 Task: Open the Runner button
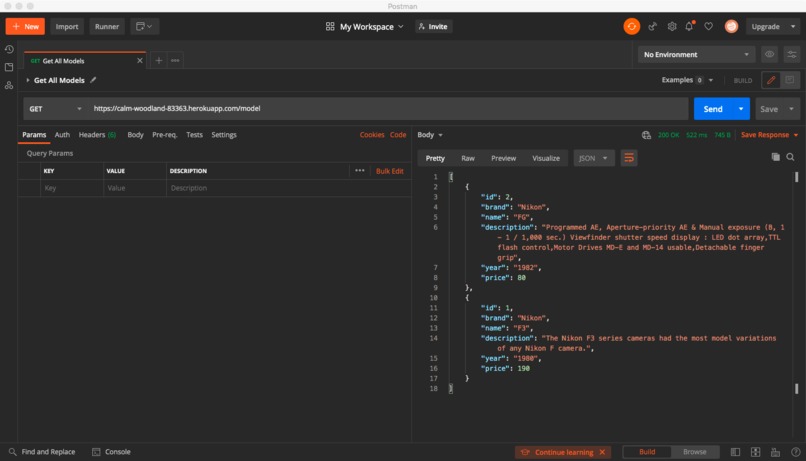click(107, 26)
